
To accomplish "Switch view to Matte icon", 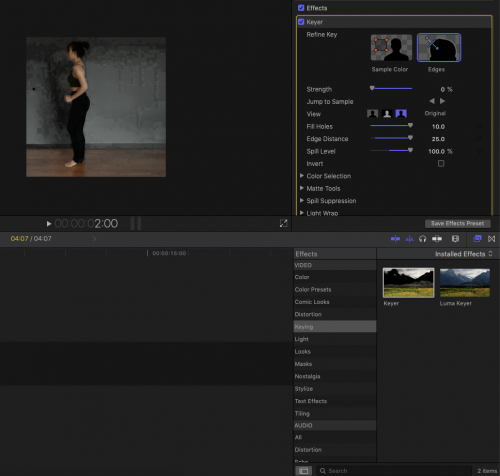I will [x=387, y=114].
